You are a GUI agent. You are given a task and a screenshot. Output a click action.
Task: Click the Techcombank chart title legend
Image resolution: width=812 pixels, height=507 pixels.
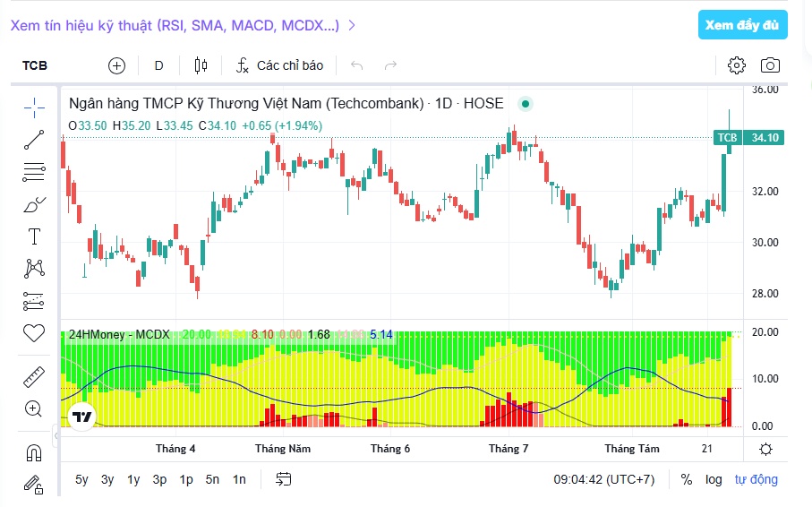(x=286, y=103)
